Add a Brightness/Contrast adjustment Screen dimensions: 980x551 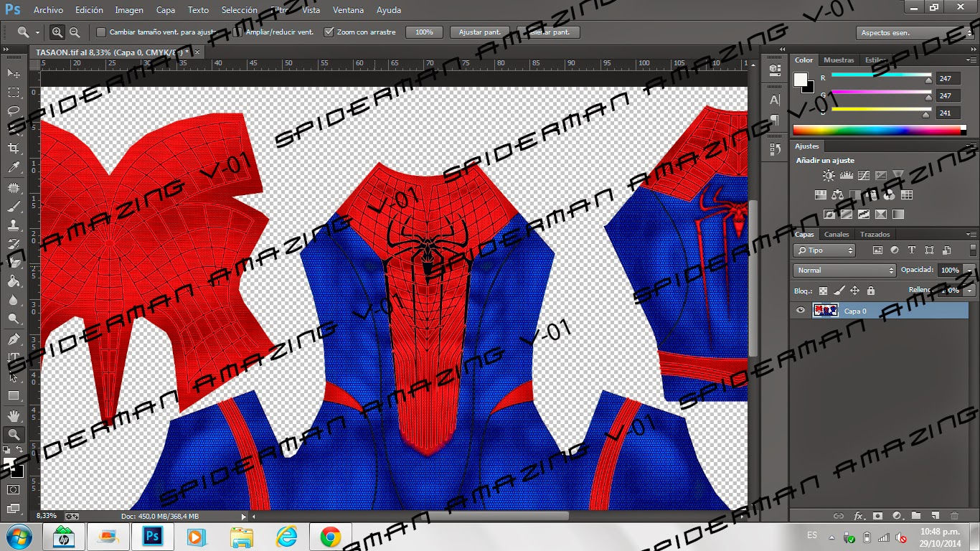tap(829, 175)
